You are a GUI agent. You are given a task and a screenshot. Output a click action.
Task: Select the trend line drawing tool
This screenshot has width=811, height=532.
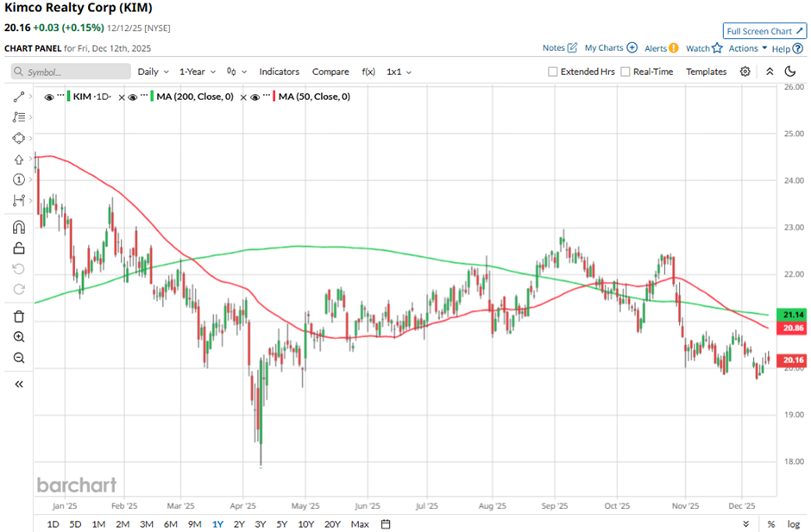[x=19, y=97]
